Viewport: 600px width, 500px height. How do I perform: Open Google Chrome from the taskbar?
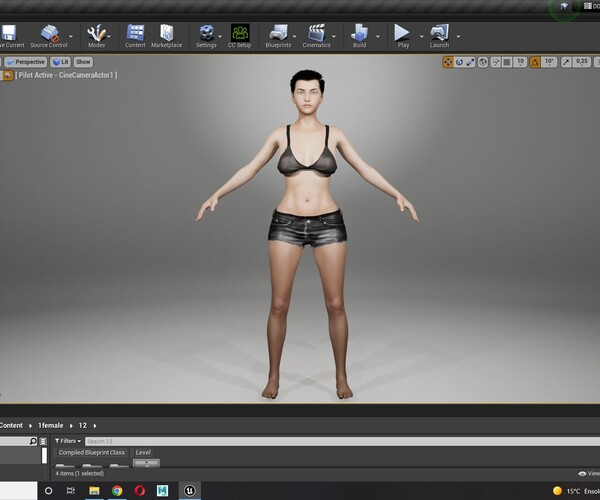pos(117,491)
